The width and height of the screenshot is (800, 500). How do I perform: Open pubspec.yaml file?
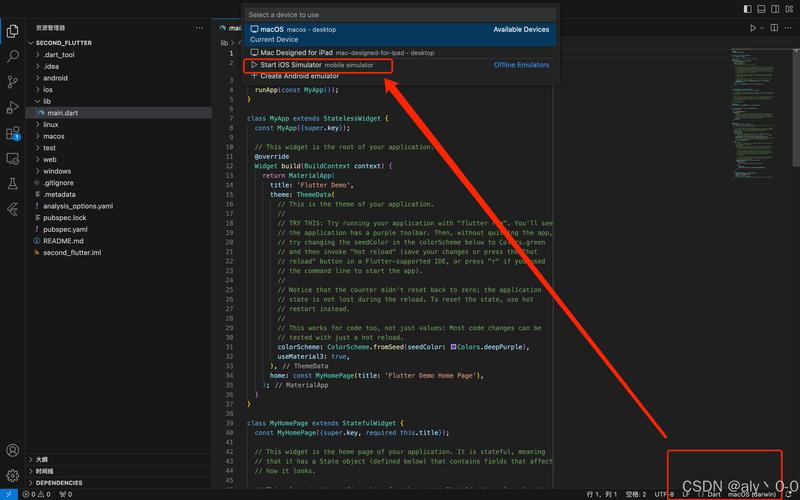(x=118, y=230)
